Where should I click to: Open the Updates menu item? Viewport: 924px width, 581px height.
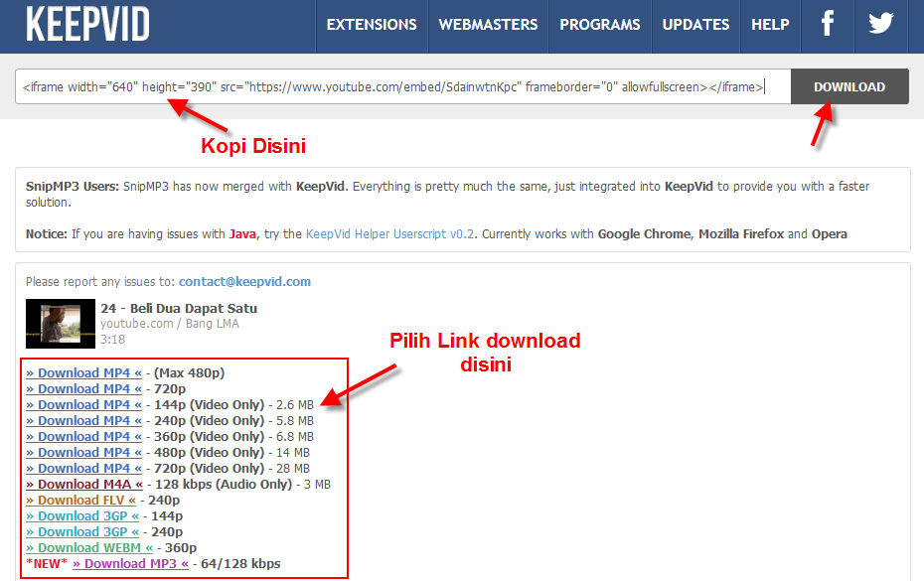[695, 25]
